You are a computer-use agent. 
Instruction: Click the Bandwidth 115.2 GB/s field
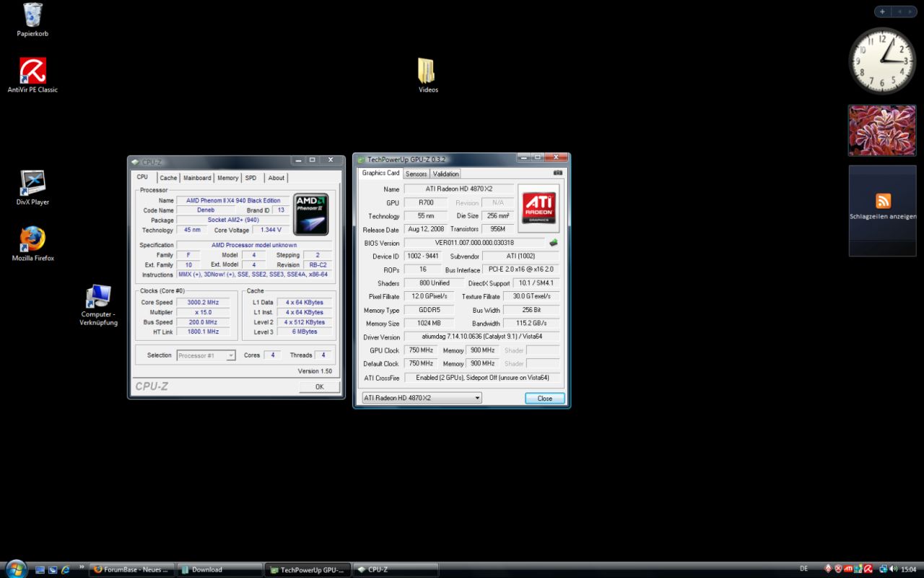point(531,323)
